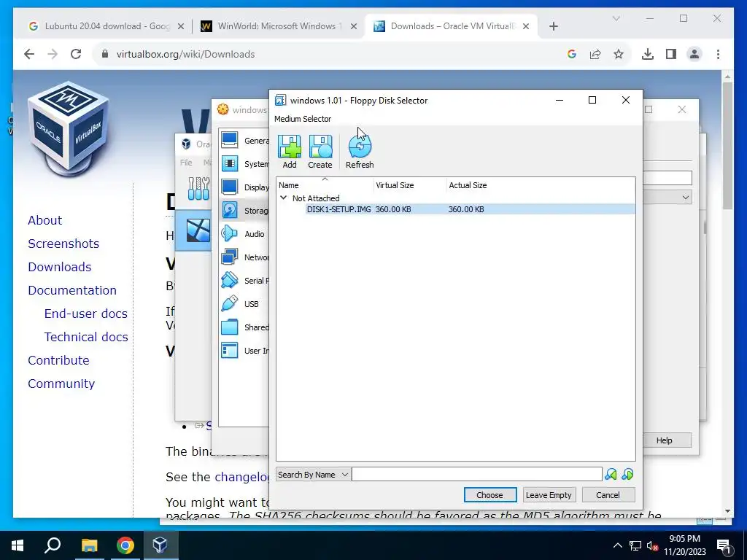The width and height of the screenshot is (747, 560).
Task: Open the Contribute sidebar link
Action: point(58,360)
